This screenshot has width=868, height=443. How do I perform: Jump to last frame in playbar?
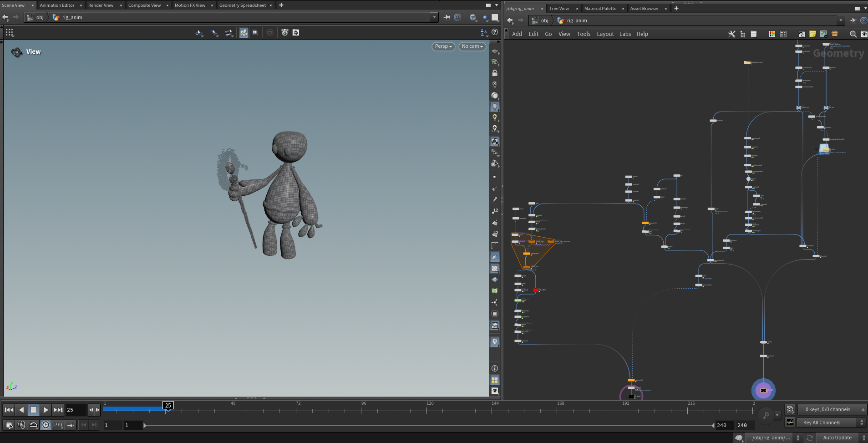[x=58, y=410]
